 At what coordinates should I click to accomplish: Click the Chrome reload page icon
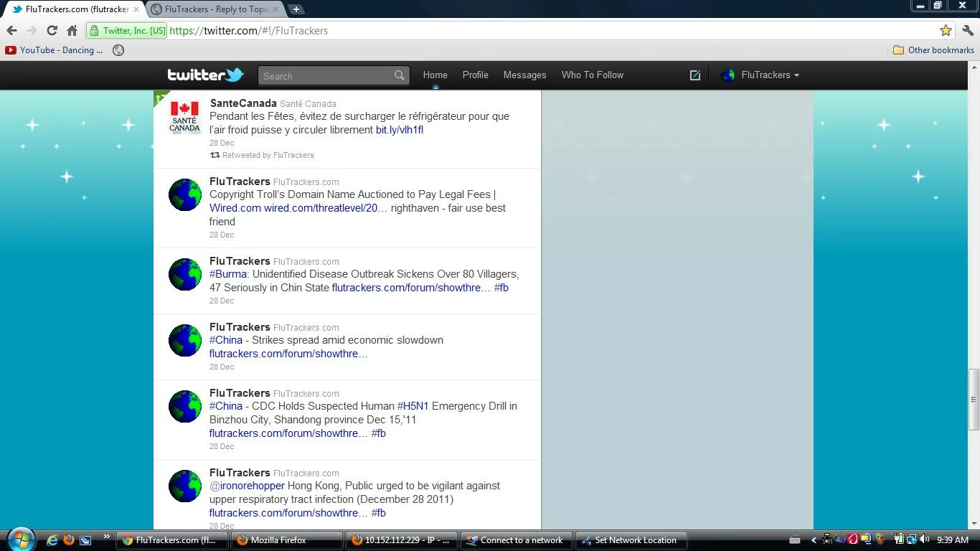pos(52,30)
